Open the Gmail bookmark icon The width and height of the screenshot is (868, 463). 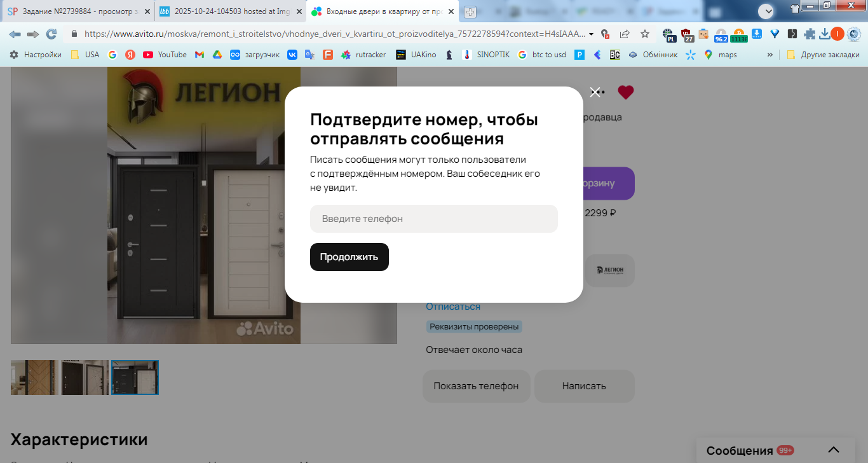coord(200,55)
